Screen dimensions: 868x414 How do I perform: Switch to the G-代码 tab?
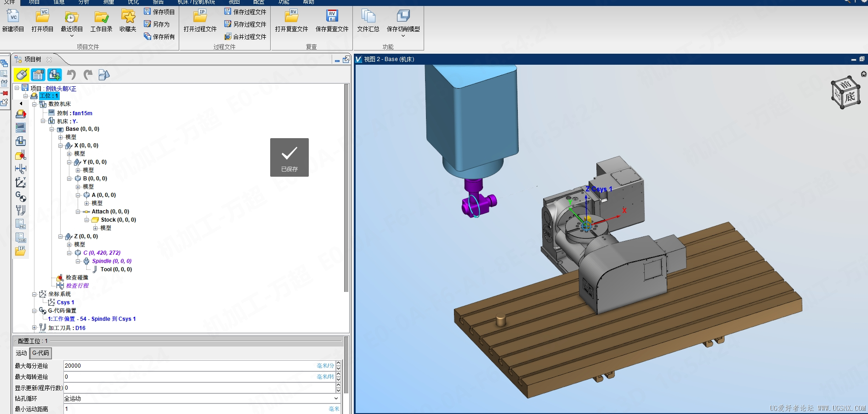[x=40, y=353]
